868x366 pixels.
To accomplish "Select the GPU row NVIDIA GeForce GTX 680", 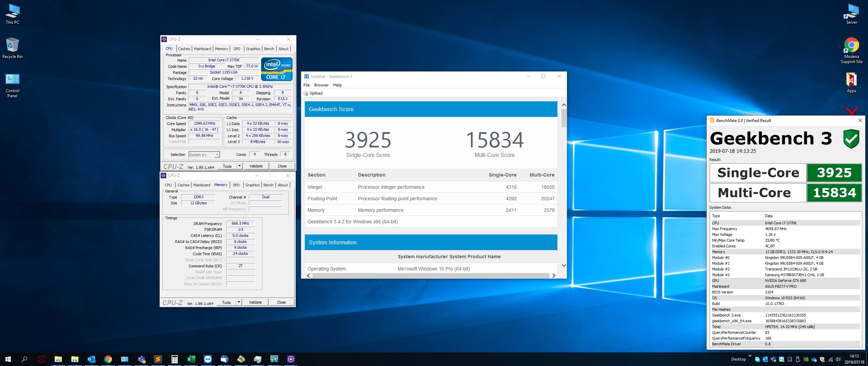I will click(785, 281).
